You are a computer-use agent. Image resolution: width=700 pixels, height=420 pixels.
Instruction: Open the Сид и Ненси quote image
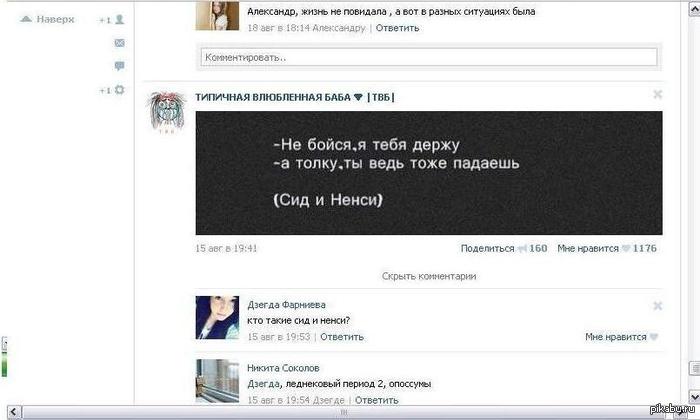pyautogui.click(x=429, y=173)
